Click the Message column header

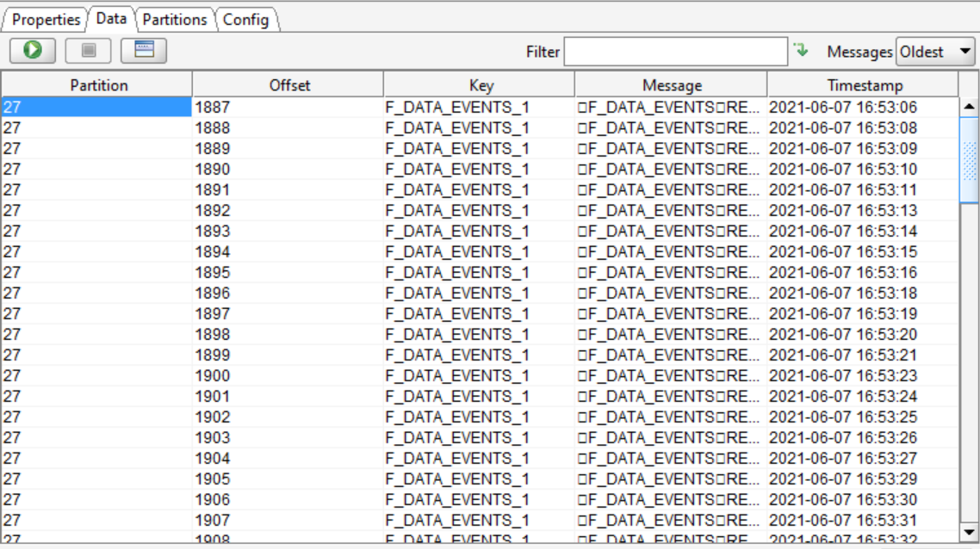[x=672, y=85]
